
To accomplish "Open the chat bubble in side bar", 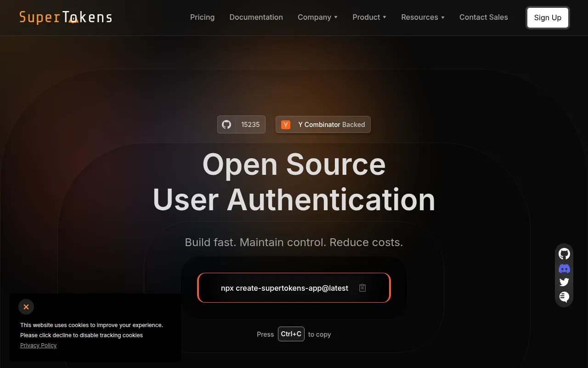I will 564,297.
